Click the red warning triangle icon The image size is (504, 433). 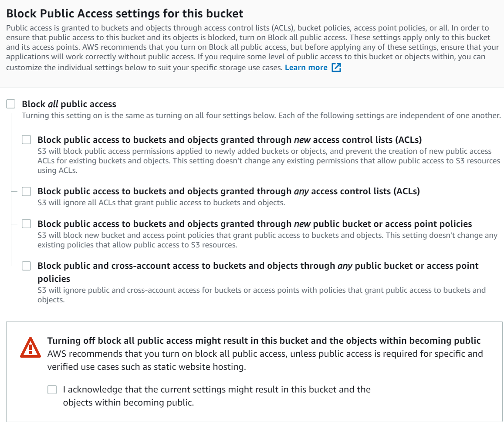pos(30,348)
